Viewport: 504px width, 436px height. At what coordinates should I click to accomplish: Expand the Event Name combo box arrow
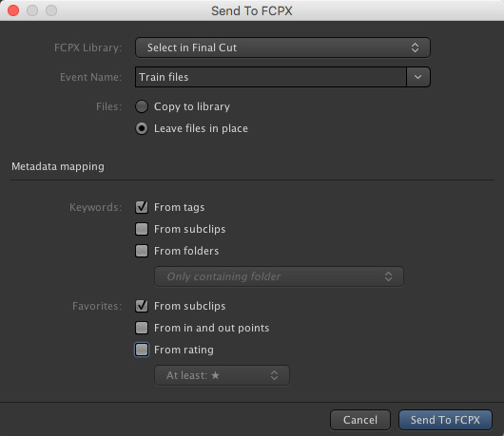point(417,77)
